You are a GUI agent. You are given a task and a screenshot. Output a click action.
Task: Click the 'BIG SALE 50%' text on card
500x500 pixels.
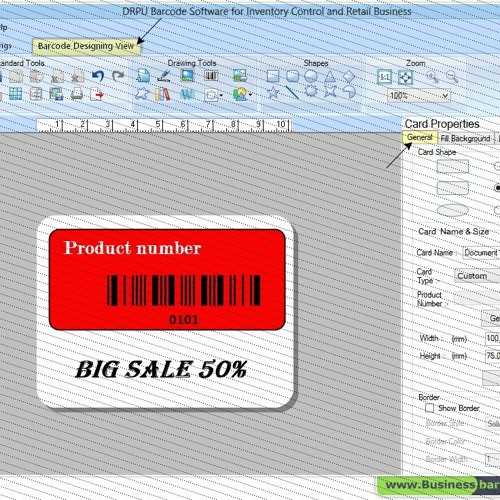click(161, 369)
